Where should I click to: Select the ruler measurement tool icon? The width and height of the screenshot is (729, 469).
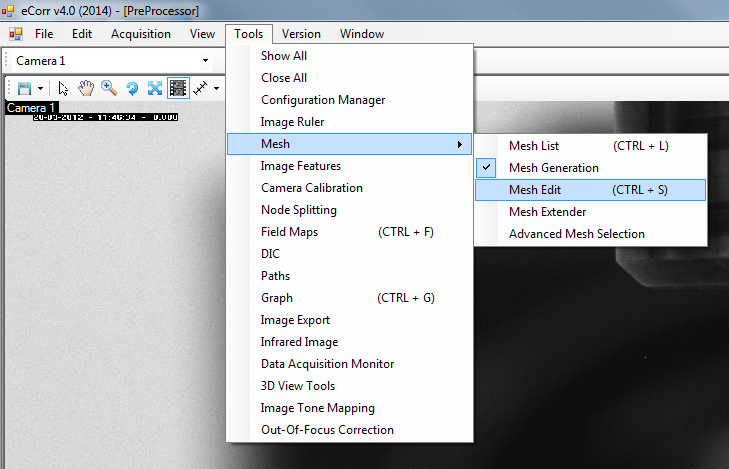click(x=200, y=88)
